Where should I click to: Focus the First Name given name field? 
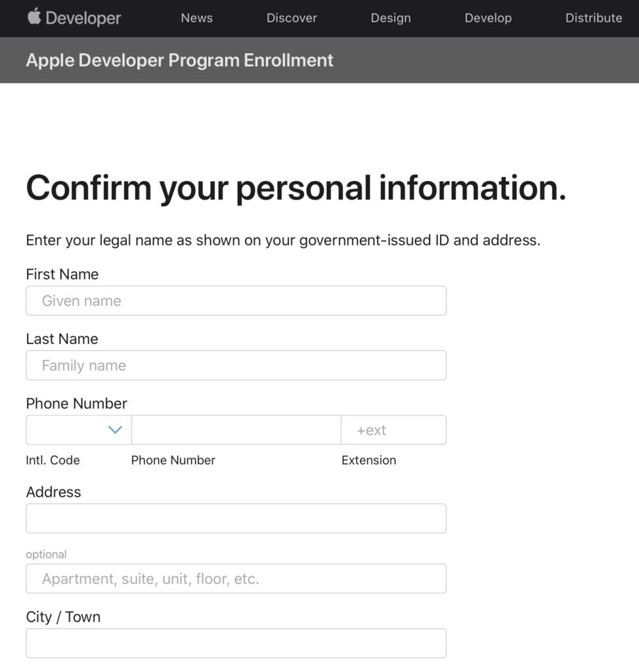236,301
